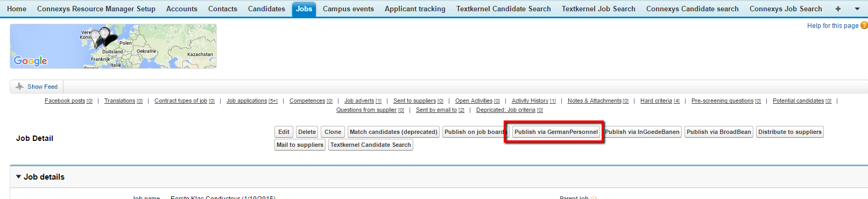Click Distribute to suppliers button

click(x=790, y=132)
